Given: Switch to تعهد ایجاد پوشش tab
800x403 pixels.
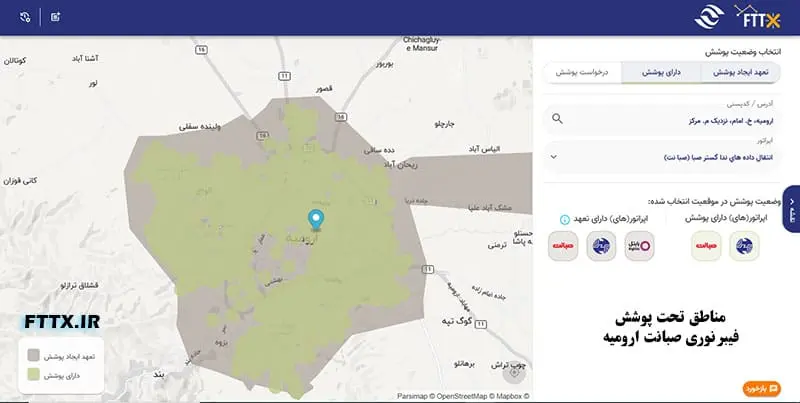Looking at the screenshot, I should [x=740, y=72].
